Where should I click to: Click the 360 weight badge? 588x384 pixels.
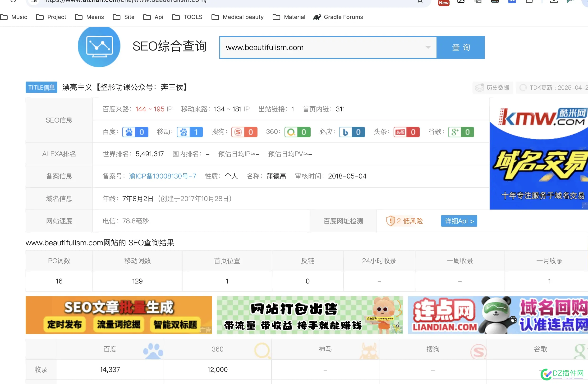(298, 132)
